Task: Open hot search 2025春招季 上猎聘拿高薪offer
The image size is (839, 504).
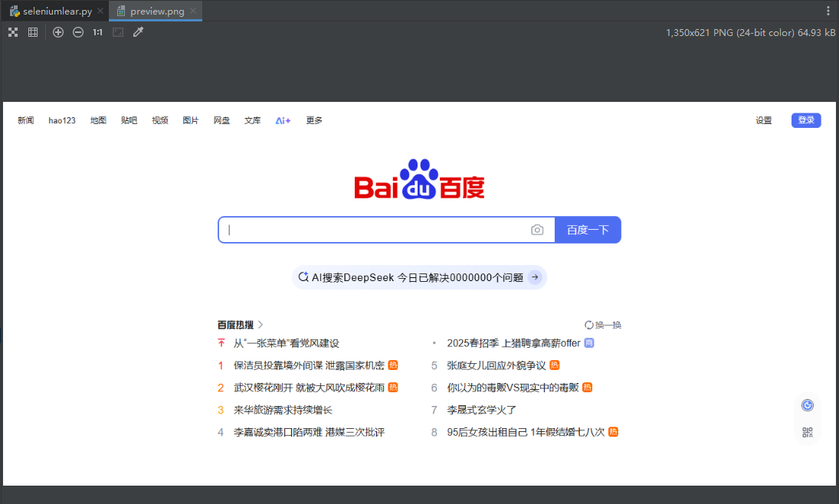Action: point(513,343)
